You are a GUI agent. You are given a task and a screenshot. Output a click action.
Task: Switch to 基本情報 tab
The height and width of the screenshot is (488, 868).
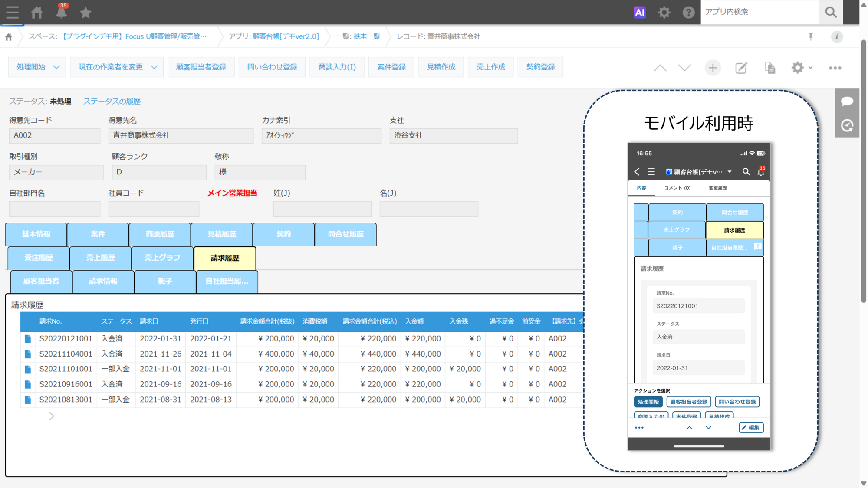36,234
